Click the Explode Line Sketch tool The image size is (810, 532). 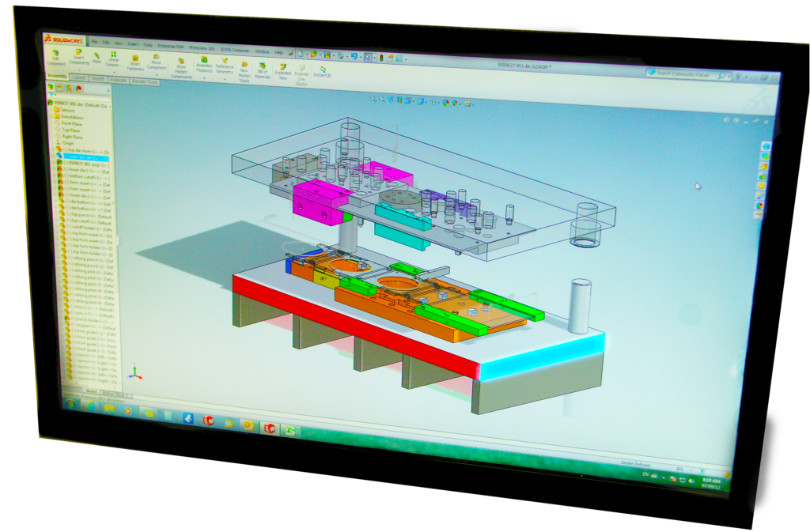[x=301, y=75]
